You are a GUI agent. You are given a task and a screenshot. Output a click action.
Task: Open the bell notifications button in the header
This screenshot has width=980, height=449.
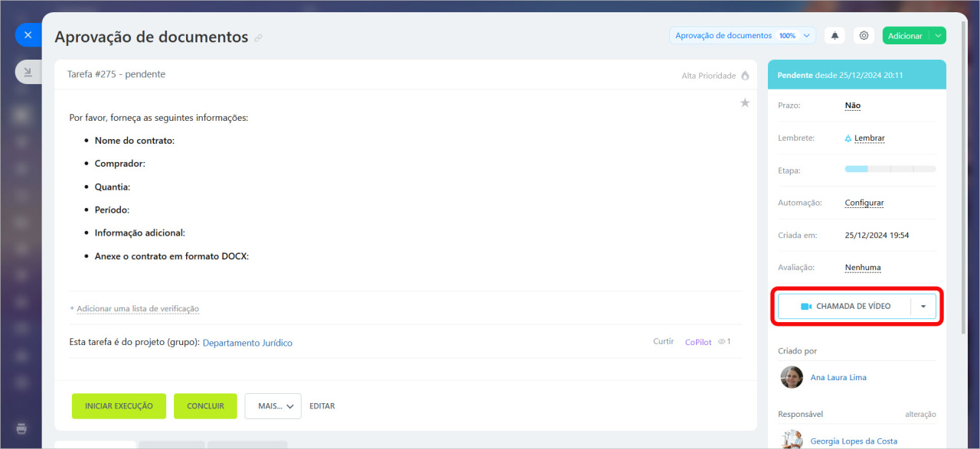(835, 35)
